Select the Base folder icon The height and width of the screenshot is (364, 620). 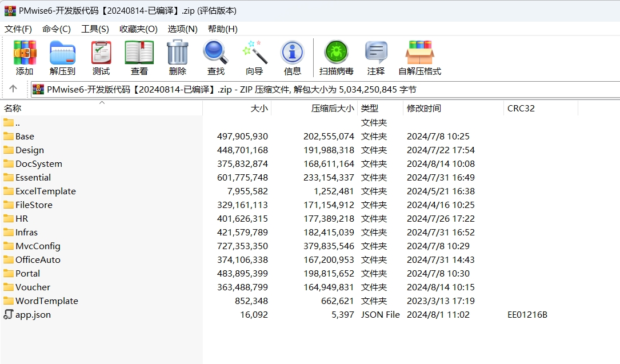pos(9,137)
